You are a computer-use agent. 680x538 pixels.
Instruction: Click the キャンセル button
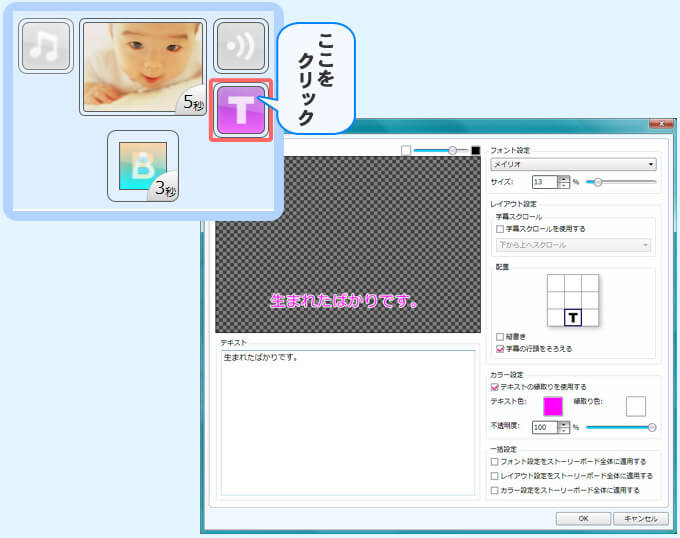click(x=638, y=518)
